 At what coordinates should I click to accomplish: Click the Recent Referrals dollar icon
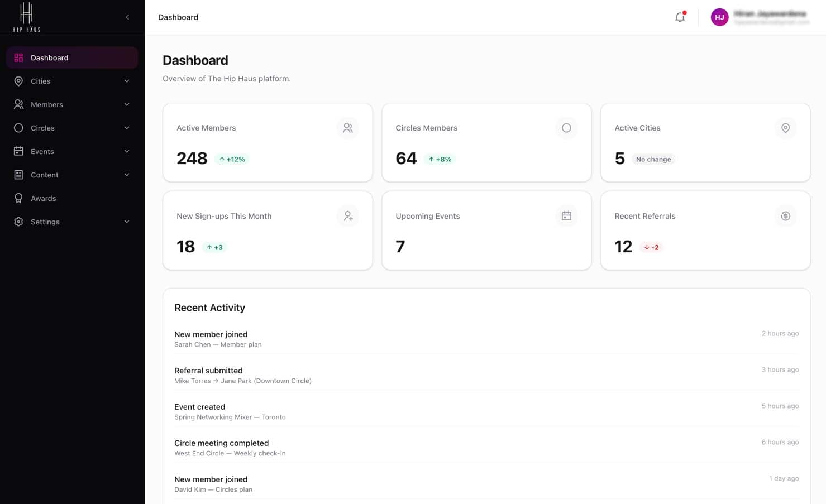(x=785, y=216)
